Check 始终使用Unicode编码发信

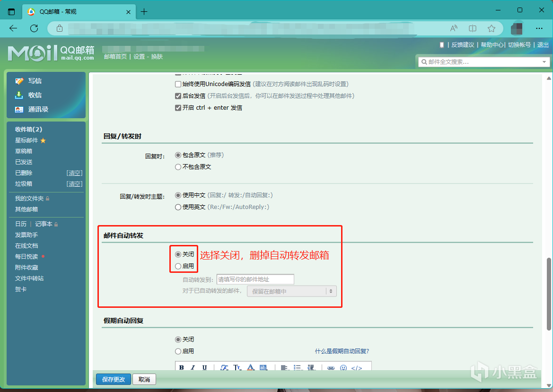click(x=178, y=84)
